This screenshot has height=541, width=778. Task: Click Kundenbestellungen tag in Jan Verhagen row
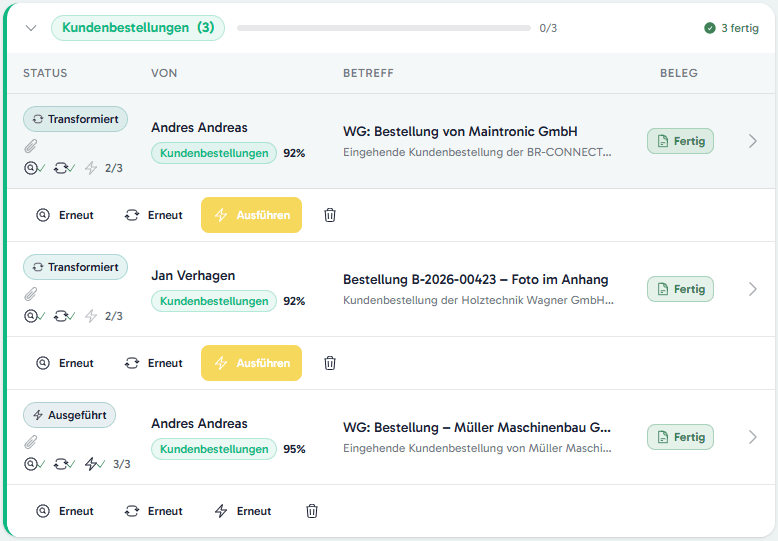coord(214,301)
